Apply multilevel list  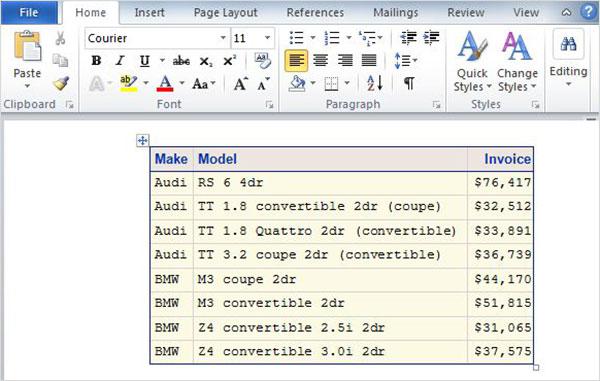point(367,37)
